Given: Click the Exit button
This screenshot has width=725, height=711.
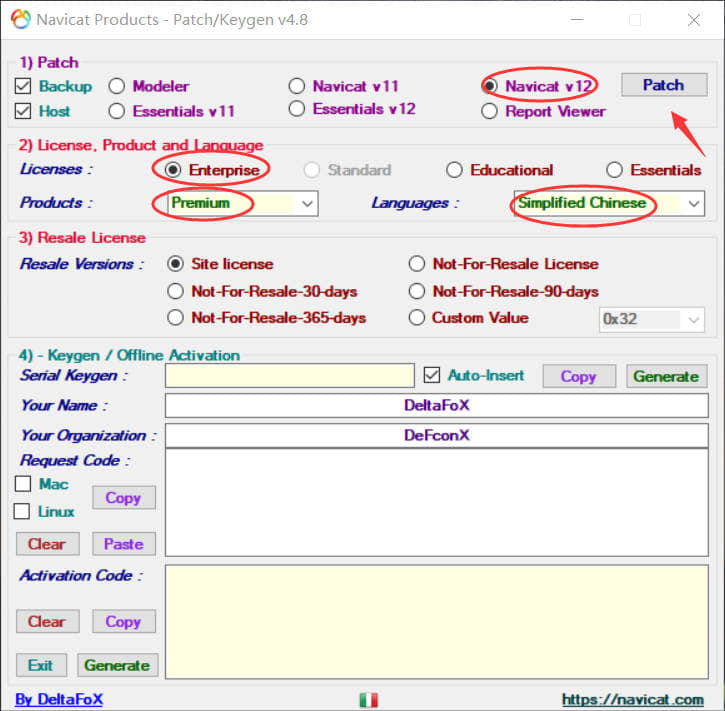Looking at the screenshot, I should (41, 665).
